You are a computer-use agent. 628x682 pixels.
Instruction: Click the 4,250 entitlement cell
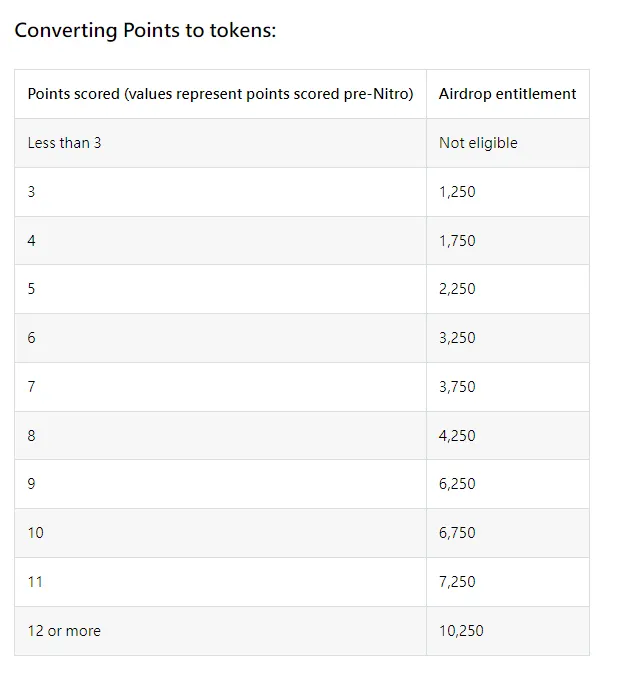(457, 436)
